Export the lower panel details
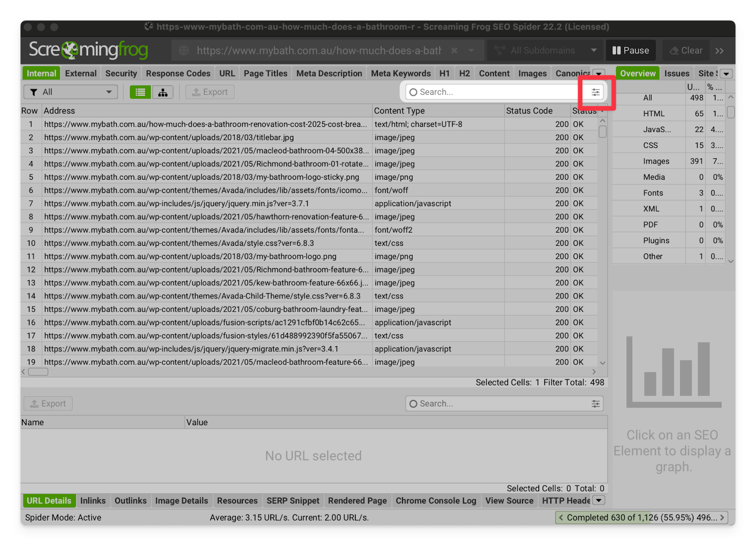This screenshot has height=546, width=756. click(48, 404)
